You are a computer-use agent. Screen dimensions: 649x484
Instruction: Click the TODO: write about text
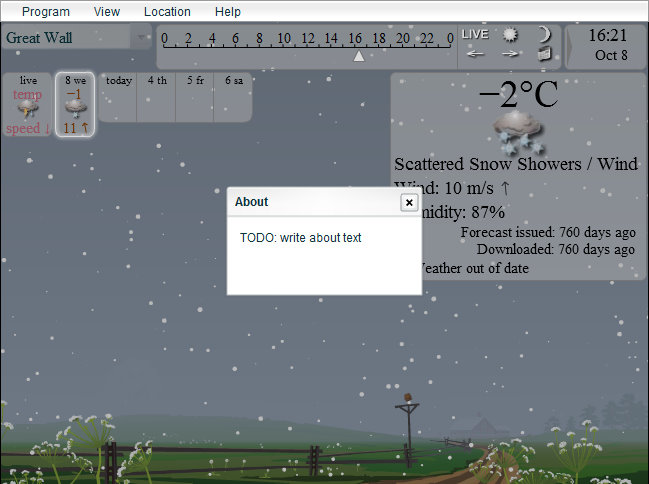(300, 238)
